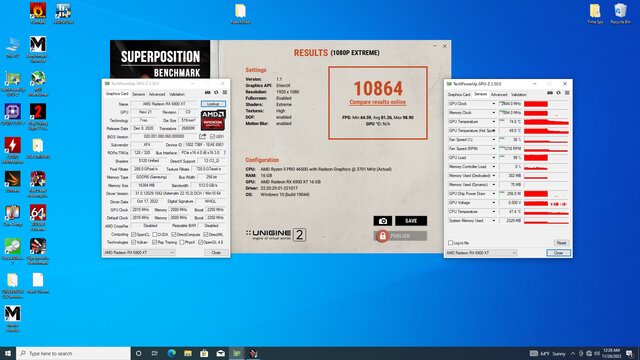Click Close button in left GPU-Z window

(216, 253)
